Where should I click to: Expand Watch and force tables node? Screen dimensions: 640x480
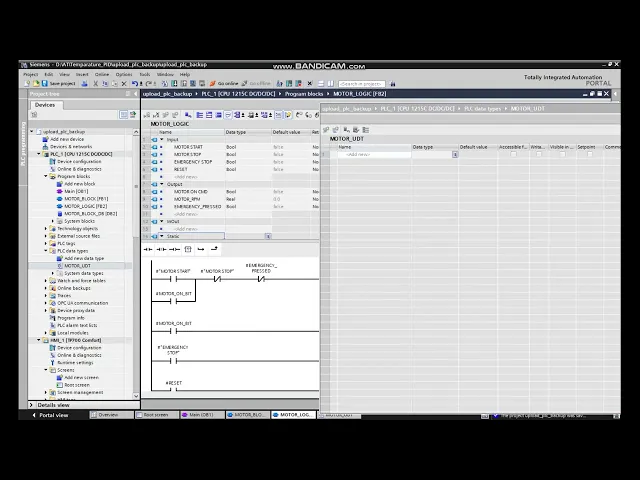click(x=46, y=281)
